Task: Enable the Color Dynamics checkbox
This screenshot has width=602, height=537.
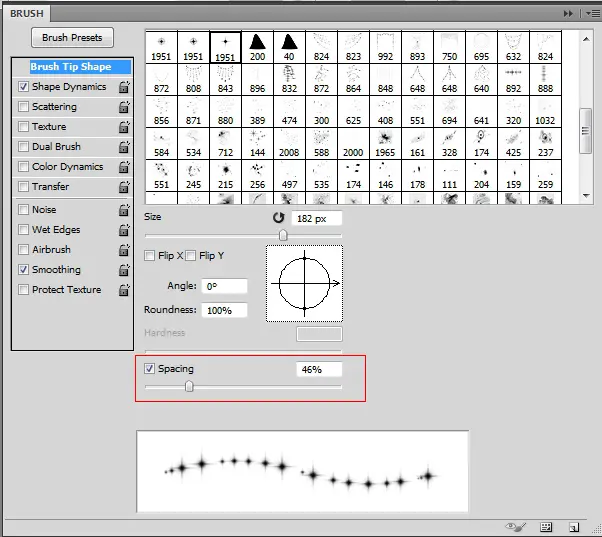Action: tap(23, 167)
